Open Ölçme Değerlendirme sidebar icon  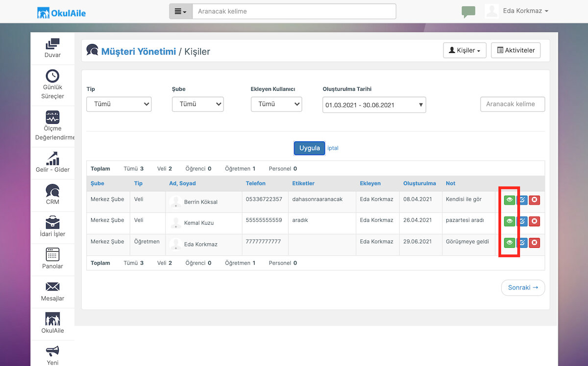tap(52, 117)
